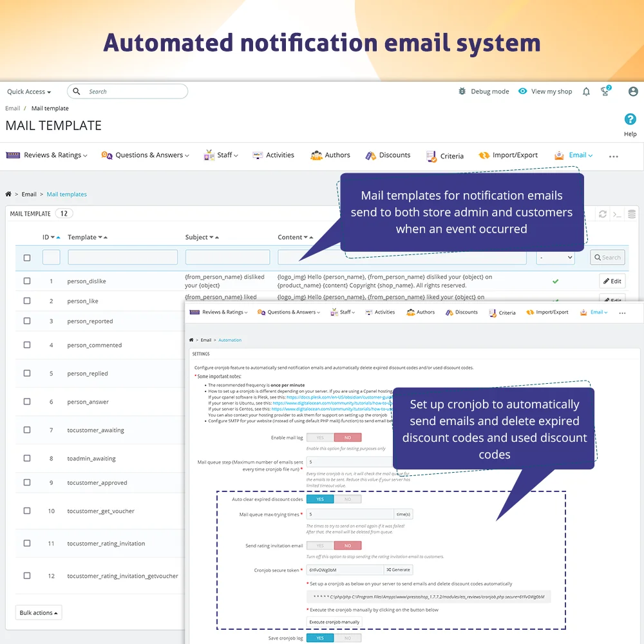Click the Questions & Answers icon
The width and height of the screenshot is (644, 644).
144,155
